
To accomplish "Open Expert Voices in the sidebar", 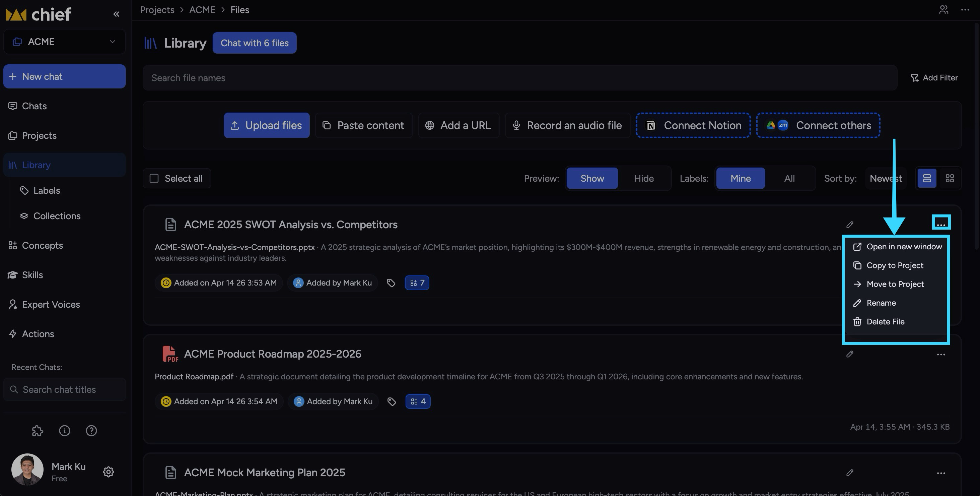I will tap(64, 305).
